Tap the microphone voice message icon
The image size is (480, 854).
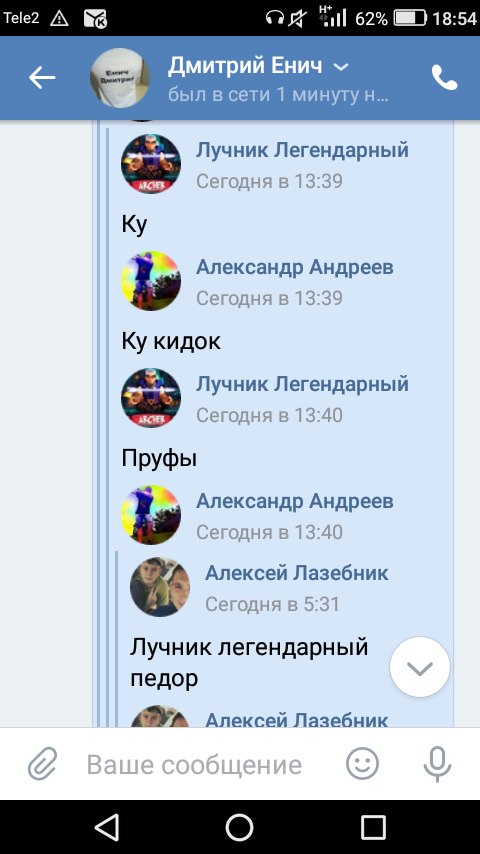point(437,764)
